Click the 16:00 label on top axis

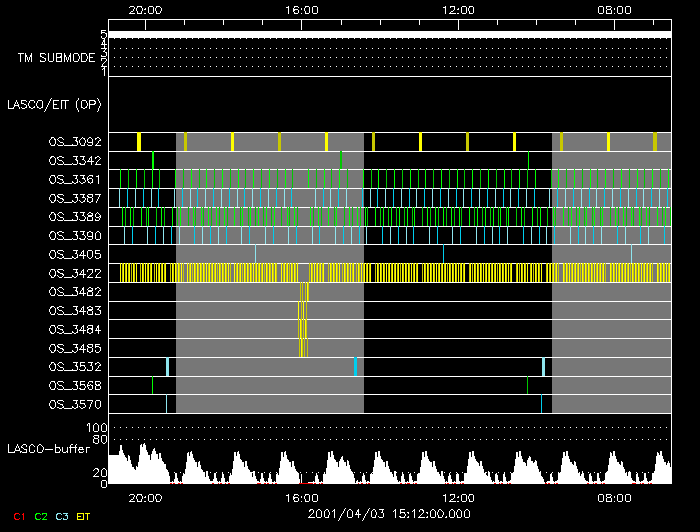(301, 9)
